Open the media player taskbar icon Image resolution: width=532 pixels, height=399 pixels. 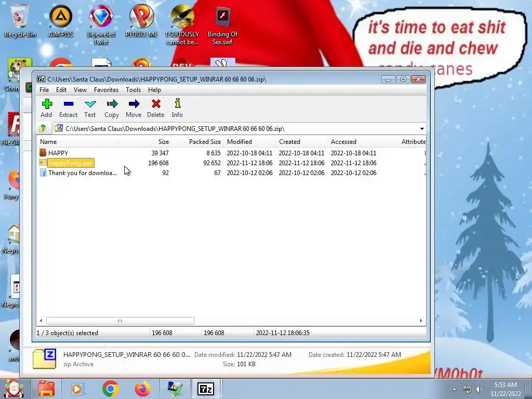point(77,389)
